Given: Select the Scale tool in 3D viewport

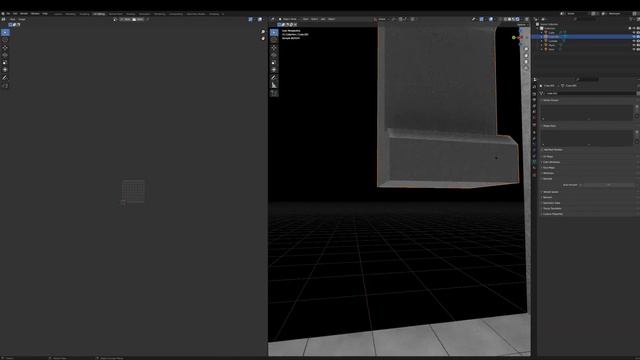Looking at the screenshot, I should point(274,62).
